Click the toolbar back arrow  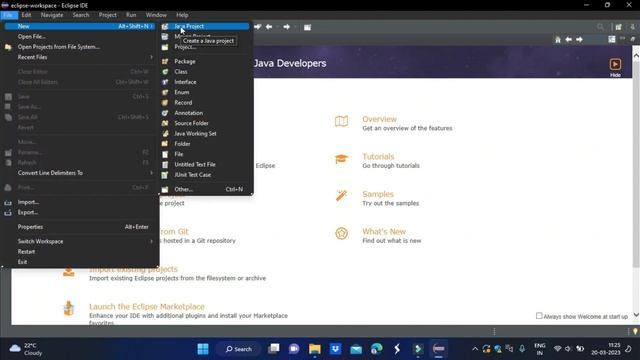tap(269, 27)
